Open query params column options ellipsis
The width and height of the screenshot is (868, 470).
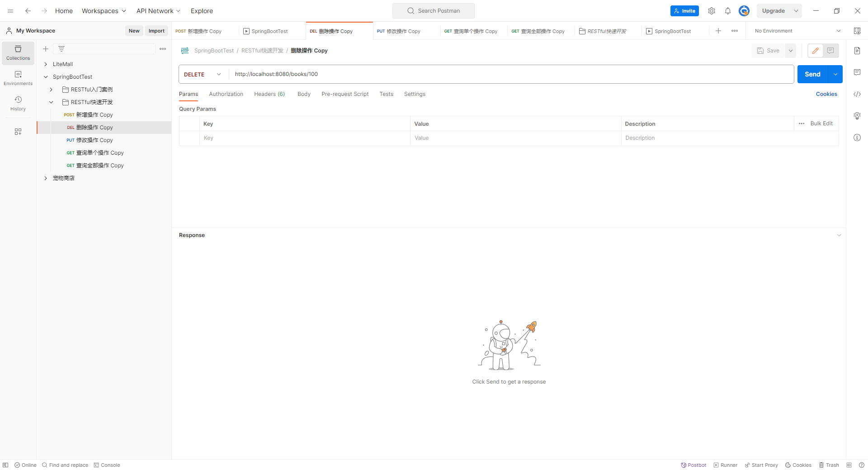point(802,123)
